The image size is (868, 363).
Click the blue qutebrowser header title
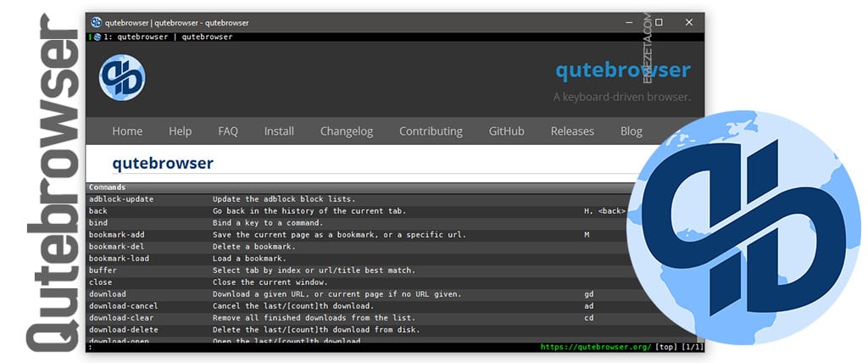[x=623, y=70]
